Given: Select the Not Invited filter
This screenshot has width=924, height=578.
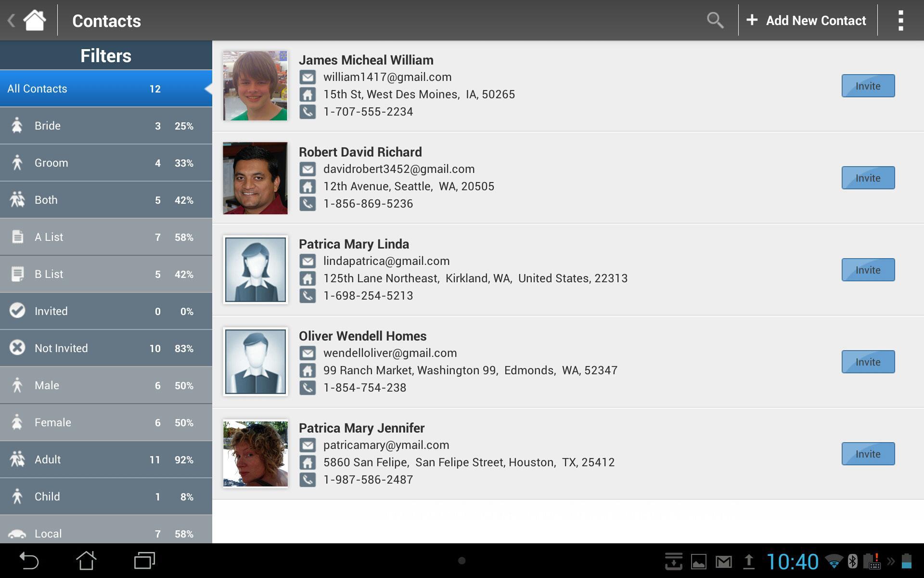Looking at the screenshot, I should pos(106,348).
